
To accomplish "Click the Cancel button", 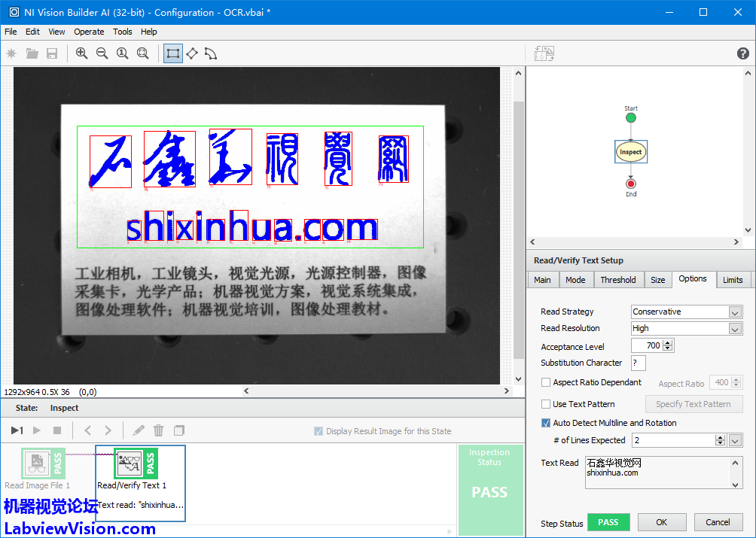I will pos(718,522).
